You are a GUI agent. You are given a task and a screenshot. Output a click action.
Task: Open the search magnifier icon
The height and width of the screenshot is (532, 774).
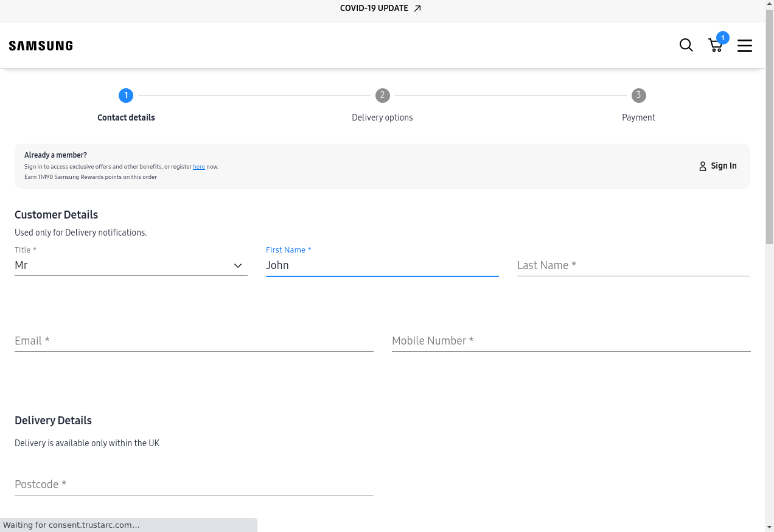point(686,46)
